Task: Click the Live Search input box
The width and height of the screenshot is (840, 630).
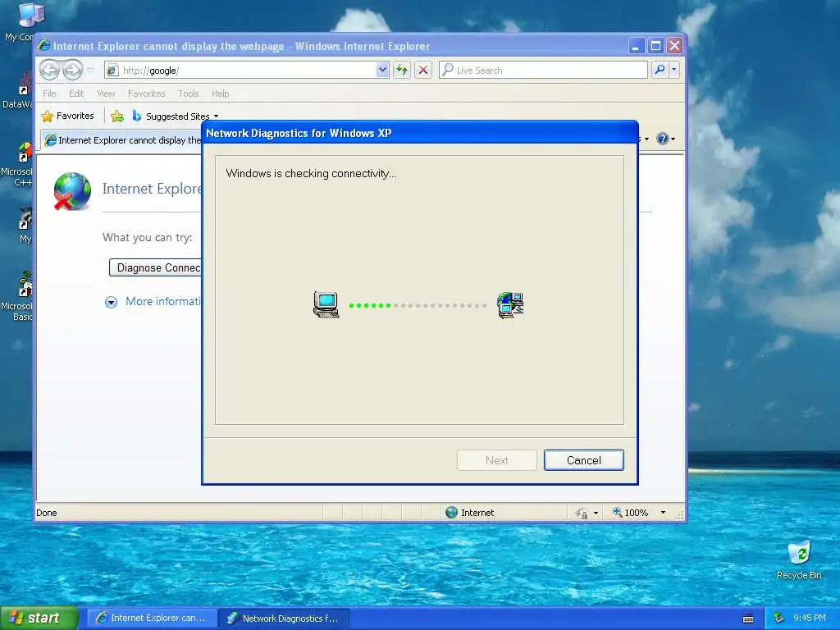Action: click(543, 71)
